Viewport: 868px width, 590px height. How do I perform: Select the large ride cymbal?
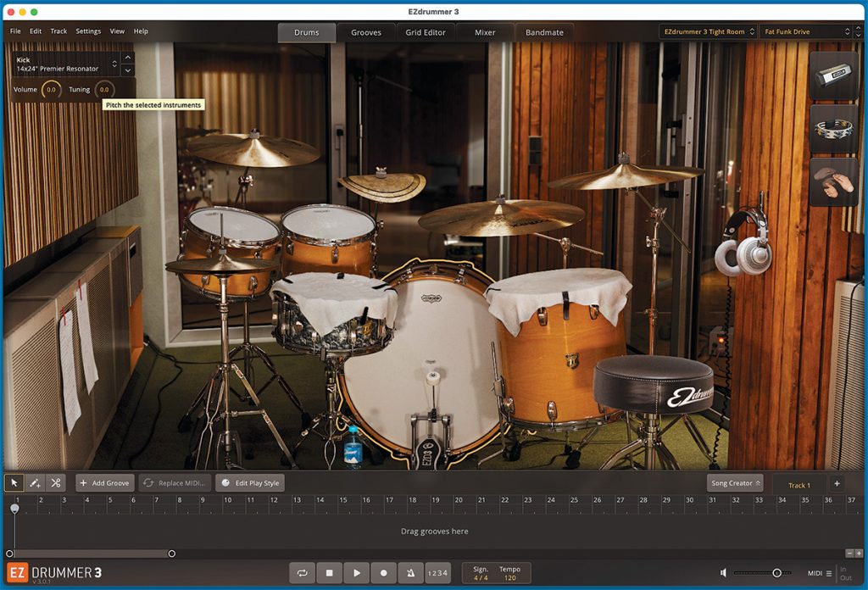(501, 217)
